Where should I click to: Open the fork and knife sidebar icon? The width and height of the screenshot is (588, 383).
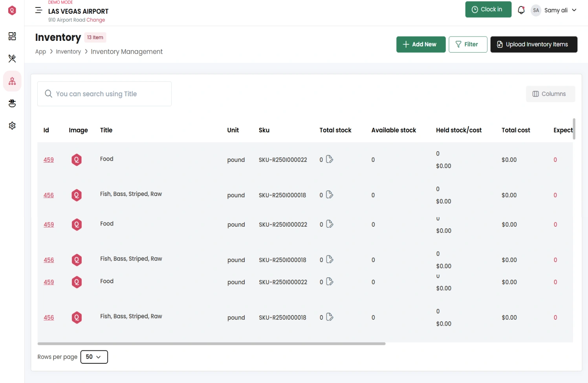point(12,59)
